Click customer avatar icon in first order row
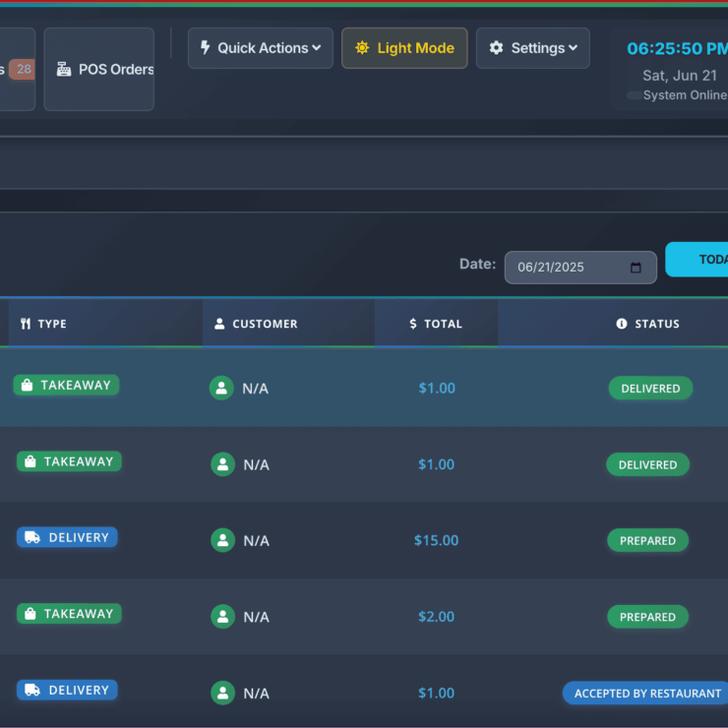 (x=221, y=388)
